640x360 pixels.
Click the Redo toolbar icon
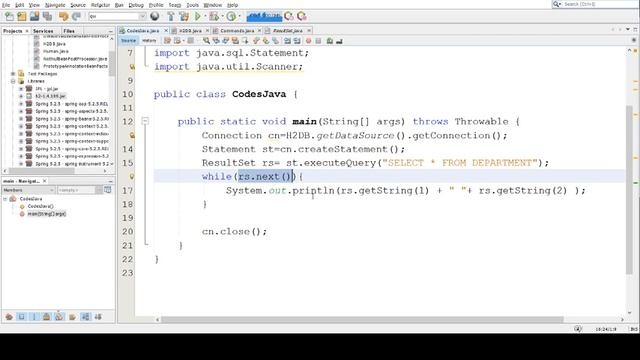pos(76,16)
